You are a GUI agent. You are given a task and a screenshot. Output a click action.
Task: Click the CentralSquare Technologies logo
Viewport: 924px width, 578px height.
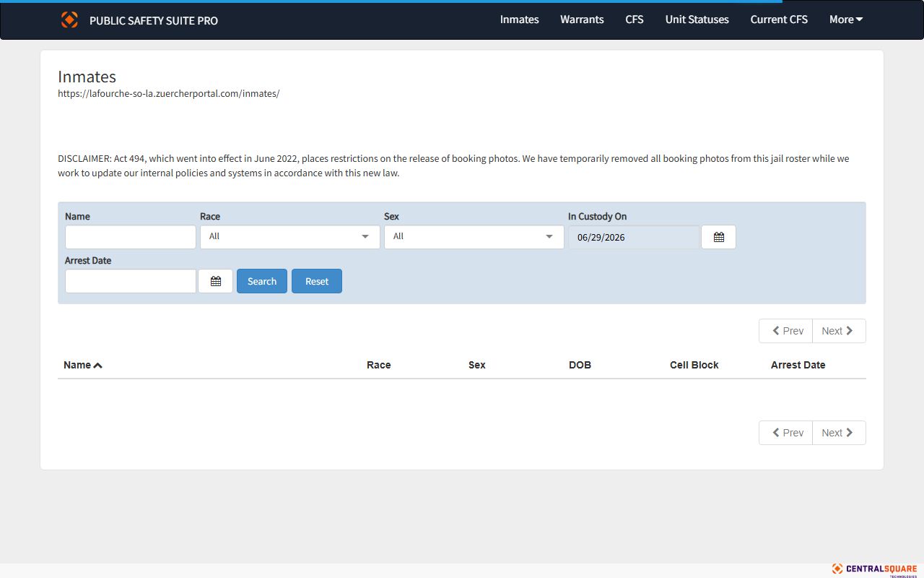[874, 569]
